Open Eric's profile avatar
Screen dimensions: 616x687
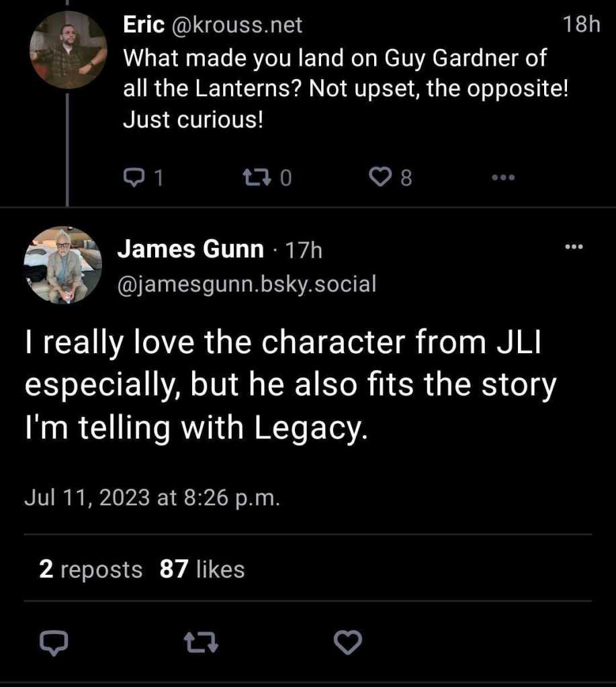point(69,50)
